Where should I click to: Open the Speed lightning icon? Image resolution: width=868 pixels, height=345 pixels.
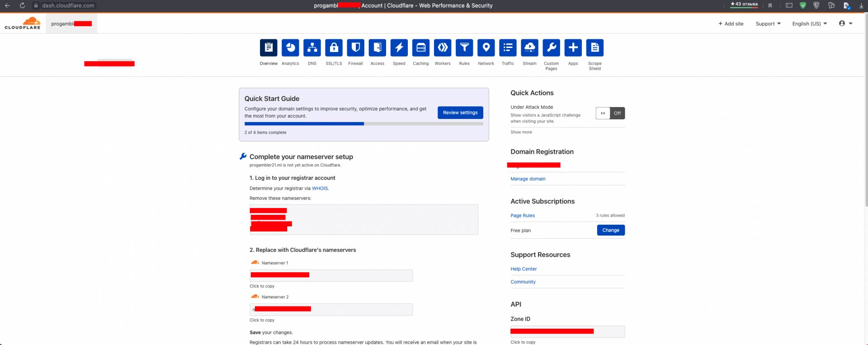coord(399,48)
